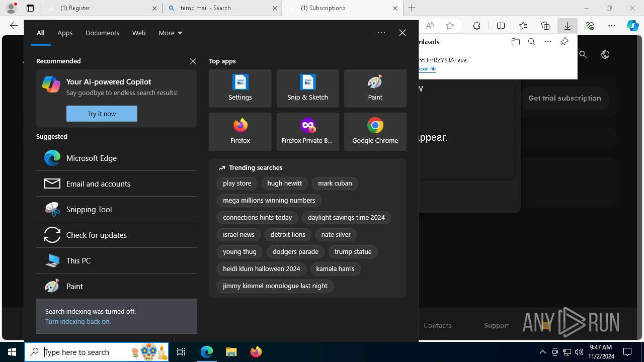Open search panel options ellipsis menu
Viewport: 644px width, 362px height.
tap(381, 33)
